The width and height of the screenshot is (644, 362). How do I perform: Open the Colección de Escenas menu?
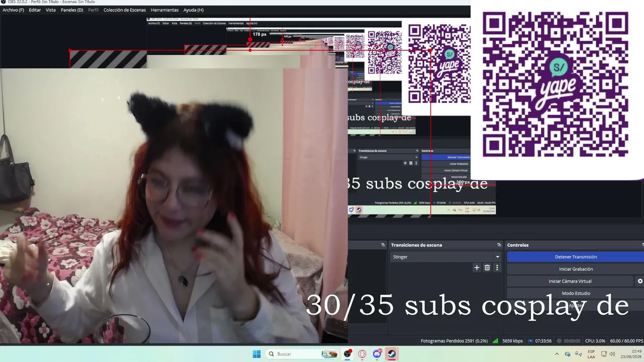pos(125,10)
